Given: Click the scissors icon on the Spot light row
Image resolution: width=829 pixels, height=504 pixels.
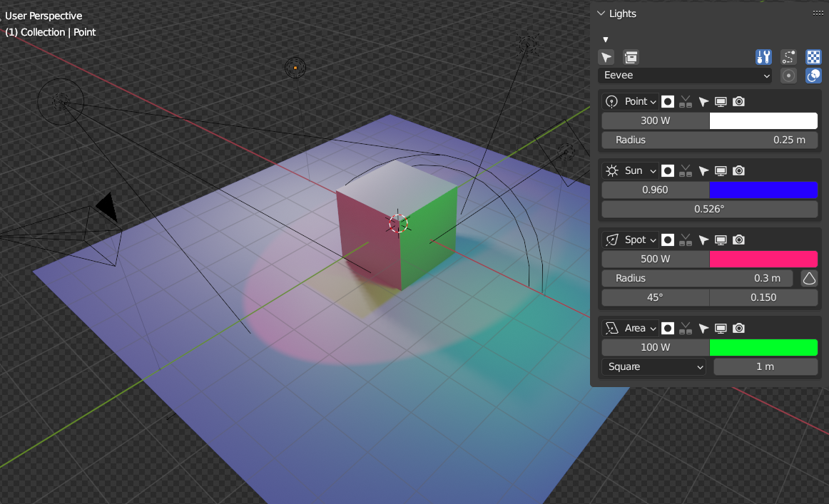Looking at the screenshot, I should [x=685, y=240].
